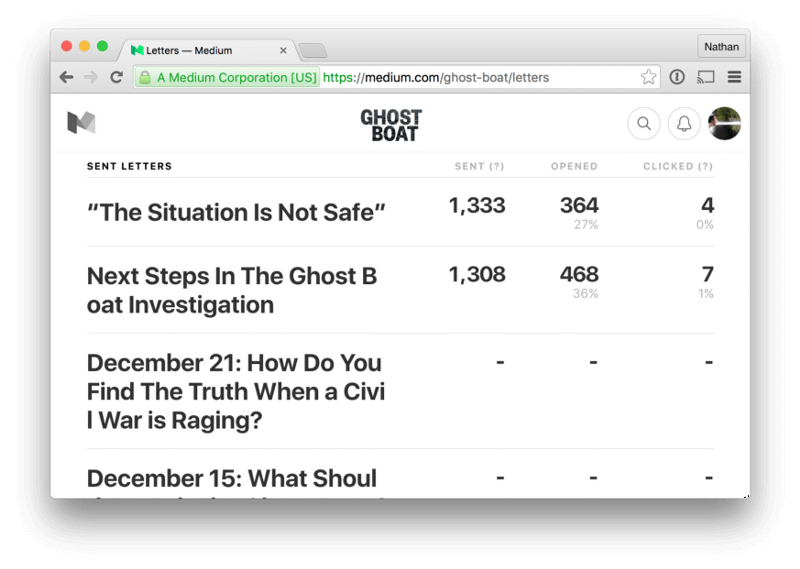Reload the page with refresh icon
Image resolution: width=800 pixels, height=569 pixels.
(x=117, y=77)
